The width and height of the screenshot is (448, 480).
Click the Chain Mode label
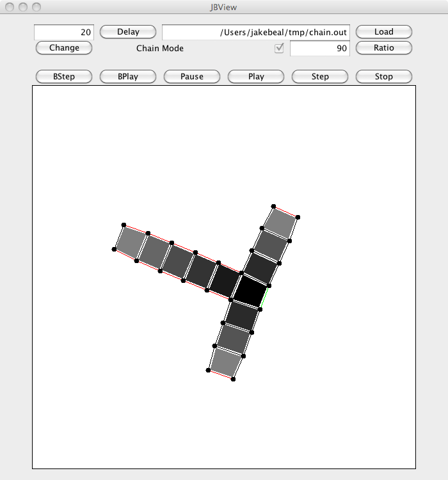coord(160,49)
